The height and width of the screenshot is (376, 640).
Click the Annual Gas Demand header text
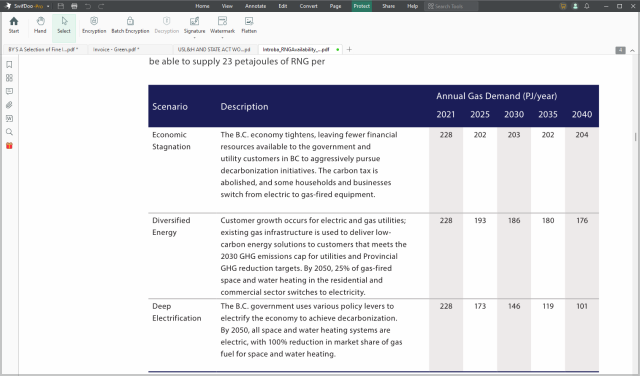pyautogui.click(x=496, y=96)
